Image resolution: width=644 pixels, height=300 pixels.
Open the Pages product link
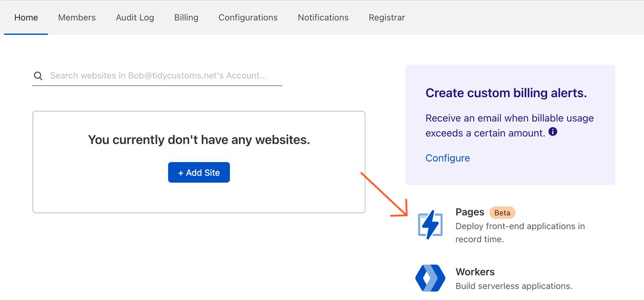[x=470, y=212]
